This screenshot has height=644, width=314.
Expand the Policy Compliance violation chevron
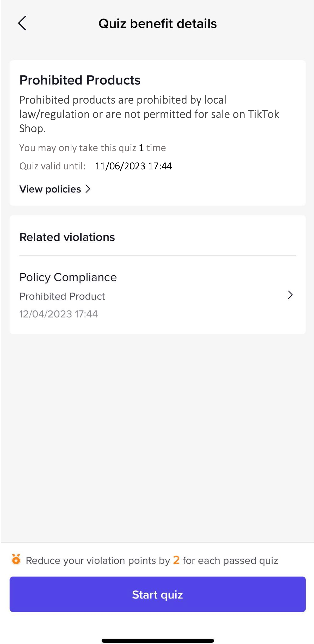point(290,295)
